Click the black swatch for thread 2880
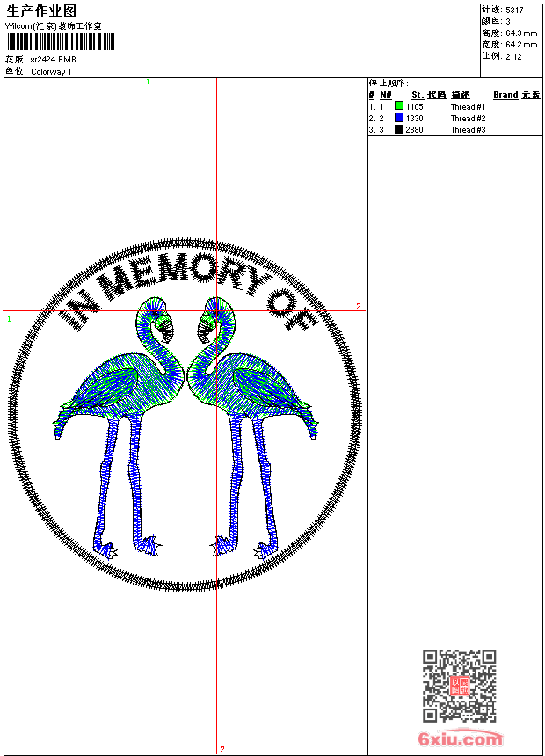The image size is (545, 756). (399, 129)
